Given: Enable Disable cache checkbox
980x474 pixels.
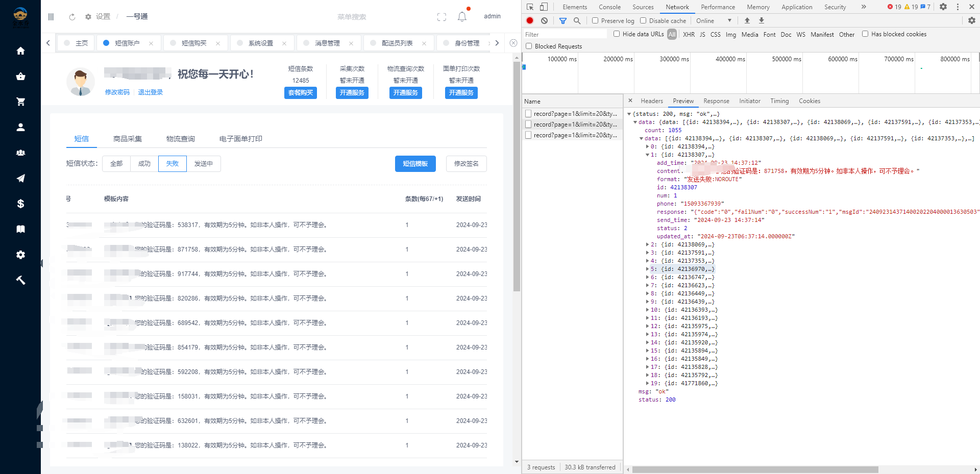Looking at the screenshot, I should tap(643, 21).
